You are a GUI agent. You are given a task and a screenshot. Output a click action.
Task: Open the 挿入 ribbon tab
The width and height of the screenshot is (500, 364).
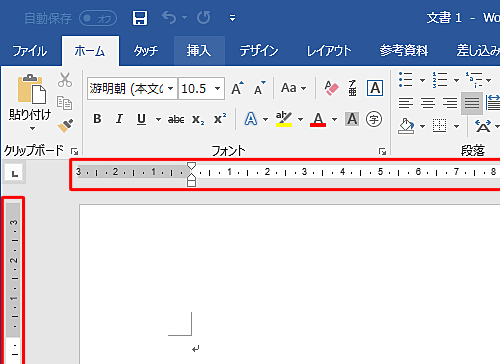tap(199, 51)
